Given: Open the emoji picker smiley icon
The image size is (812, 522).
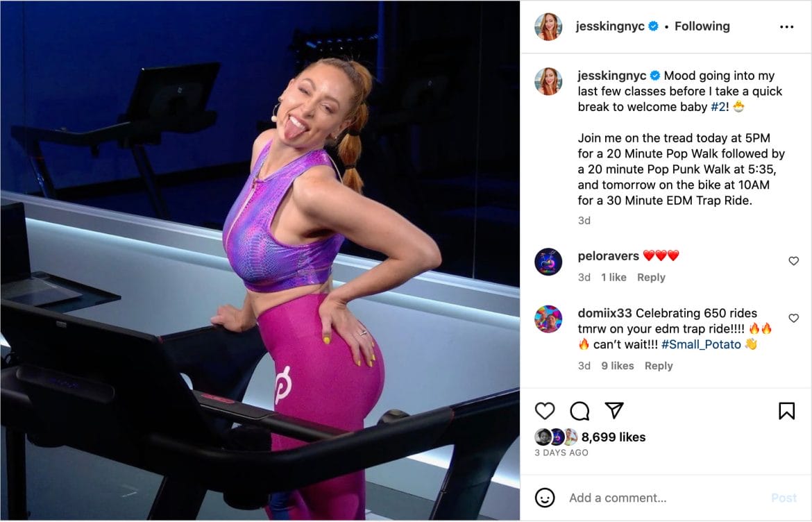Looking at the screenshot, I should pos(545,498).
